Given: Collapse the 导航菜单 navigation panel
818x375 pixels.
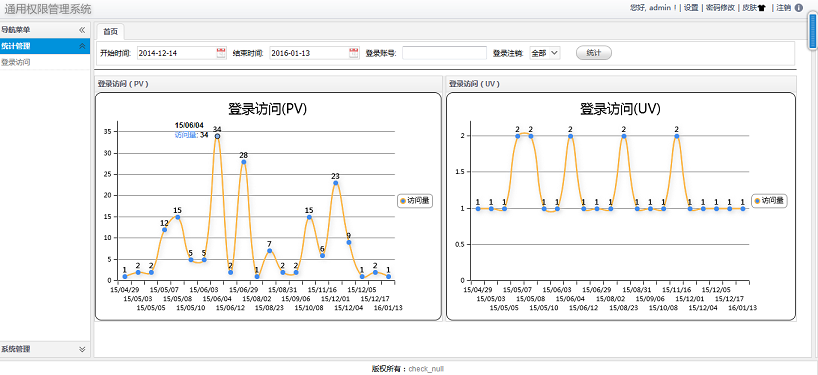Looking at the screenshot, I should click(82, 30).
